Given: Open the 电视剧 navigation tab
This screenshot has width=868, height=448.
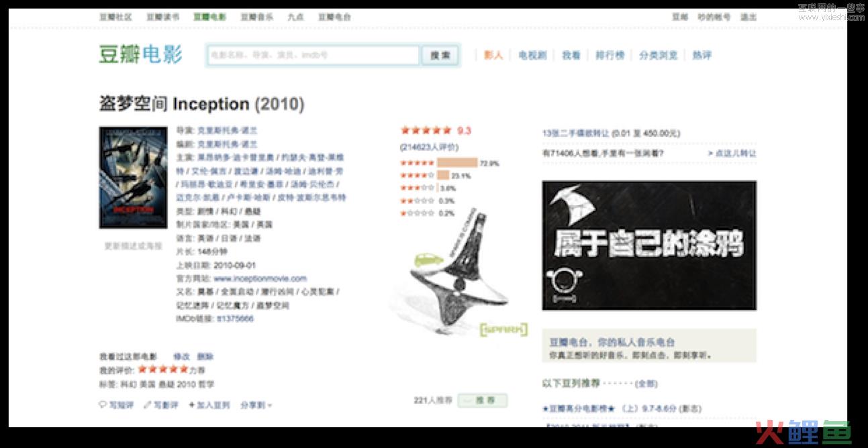Looking at the screenshot, I should coord(532,55).
